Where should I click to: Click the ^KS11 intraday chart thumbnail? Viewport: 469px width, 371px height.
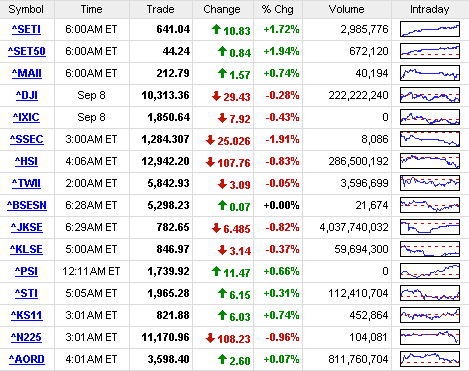point(430,315)
